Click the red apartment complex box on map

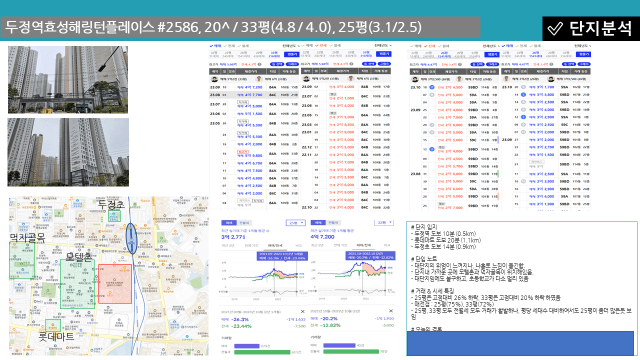pyautogui.click(x=115, y=284)
